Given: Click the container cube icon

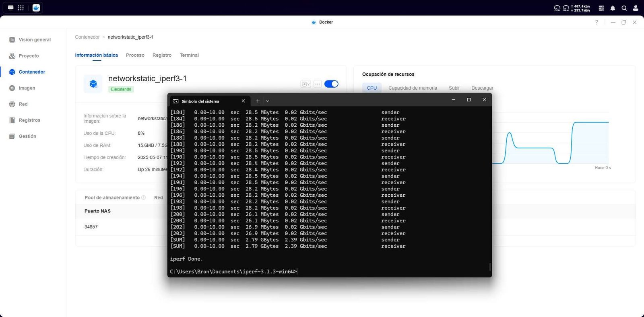Looking at the screenshot, I should (93, 84).
